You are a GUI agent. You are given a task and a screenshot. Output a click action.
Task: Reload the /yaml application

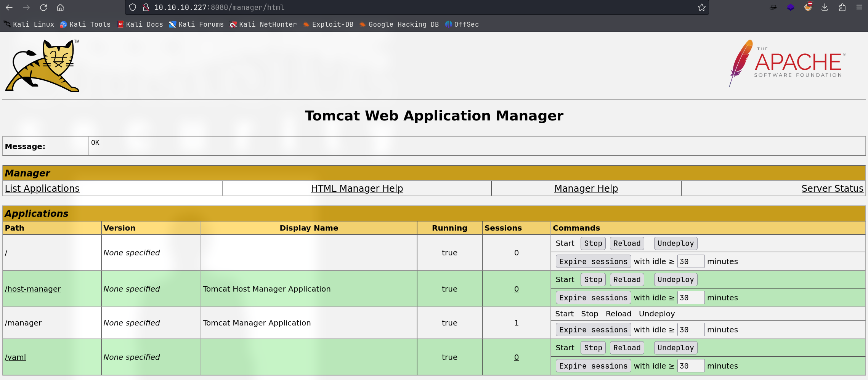pos(627,348)
